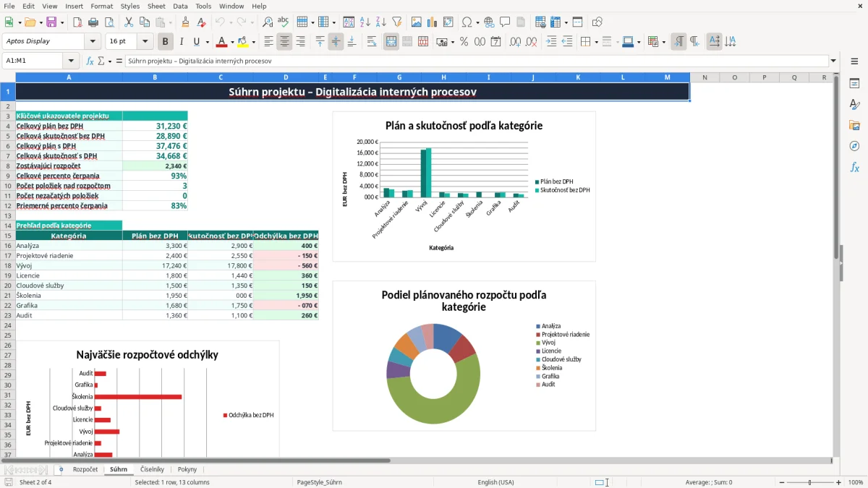Apply AutoFilter with the funnel icon
The width and height of the screenshot is (868, 488).
tap(396, 22)
